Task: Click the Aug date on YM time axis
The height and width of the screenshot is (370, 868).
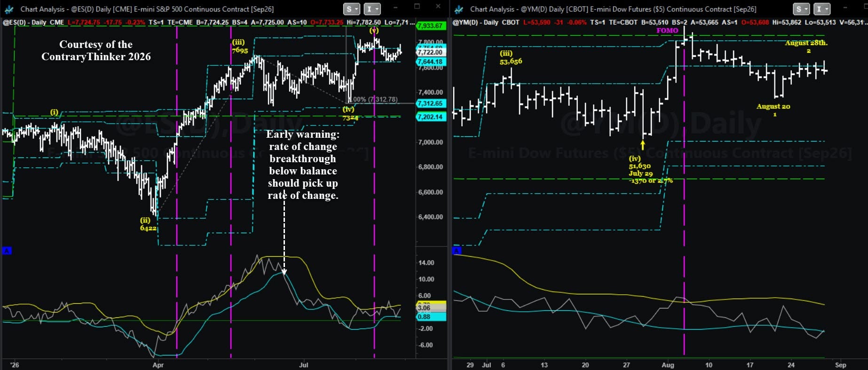Action: [x=668, y=365]
